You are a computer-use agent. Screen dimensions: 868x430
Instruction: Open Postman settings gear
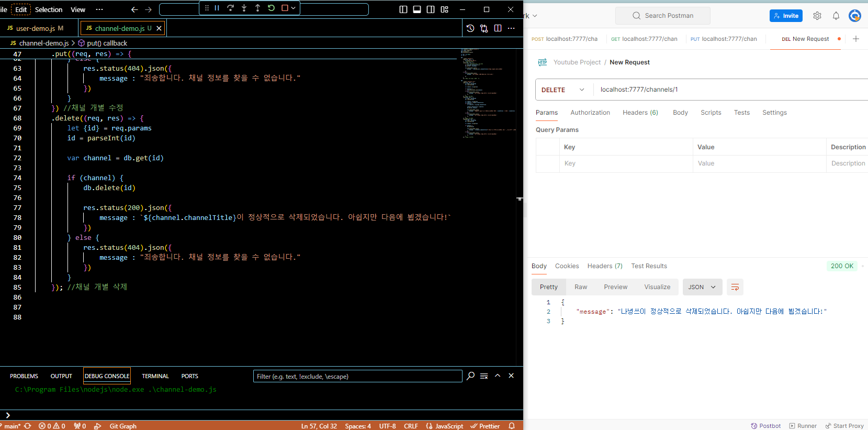pos(817,16)
